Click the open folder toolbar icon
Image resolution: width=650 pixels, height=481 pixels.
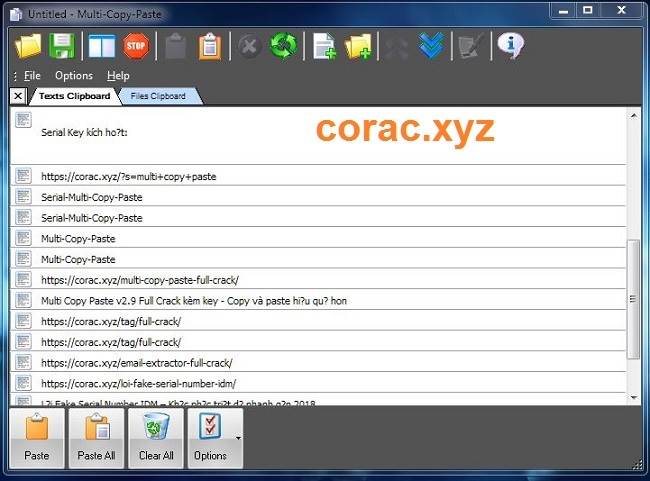28,46
